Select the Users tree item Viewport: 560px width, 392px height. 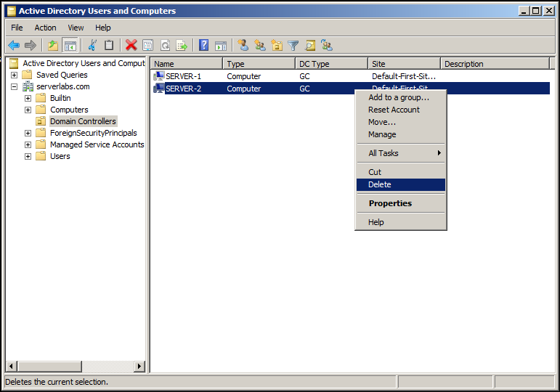point(60,156)
